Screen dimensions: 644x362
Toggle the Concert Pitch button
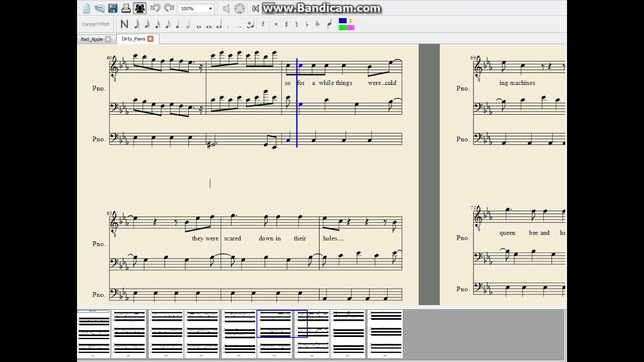(x=96, y=24)
